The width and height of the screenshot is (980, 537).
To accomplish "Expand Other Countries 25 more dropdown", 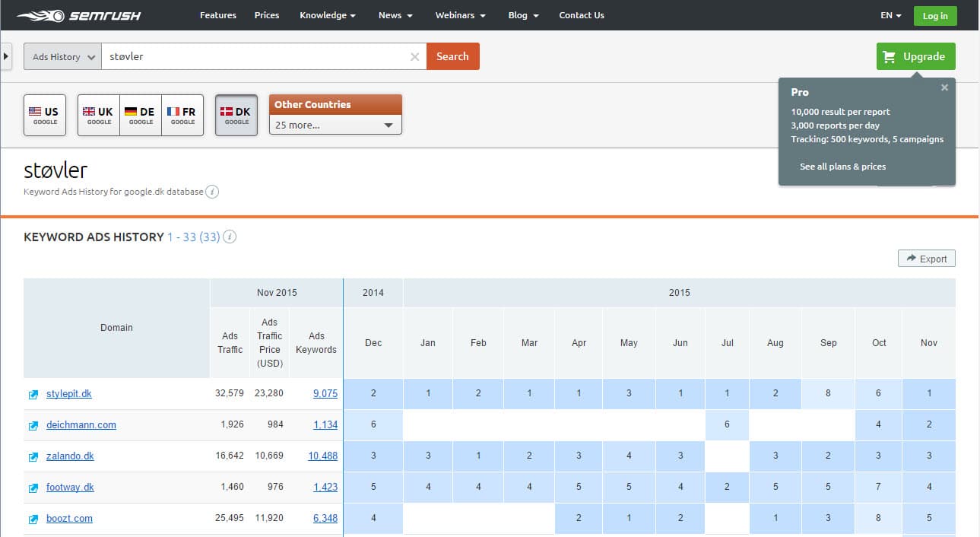I will click(x=335, y=125).
